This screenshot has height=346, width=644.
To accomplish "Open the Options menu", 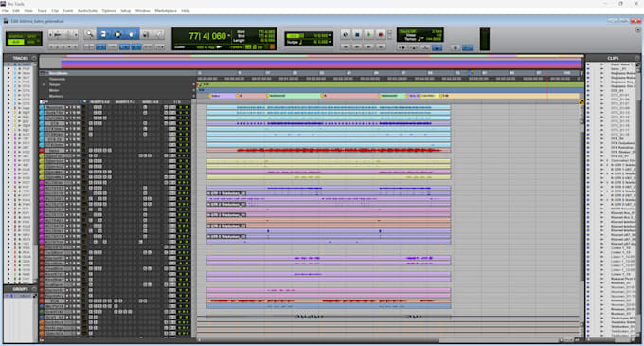I will (x=109, y=11).
